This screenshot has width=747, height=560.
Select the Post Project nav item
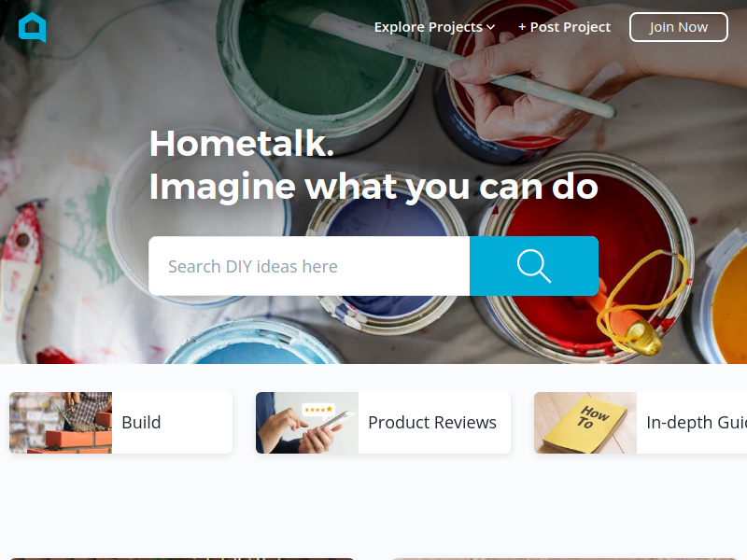(564, 27)
